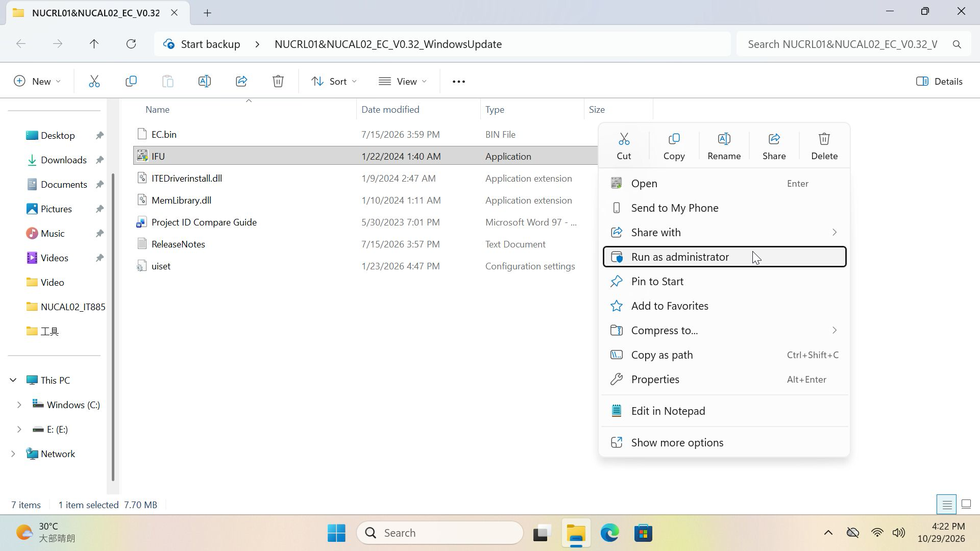Open Downloads in the sidebar
Screen dimensions: 980x551
(63, 160)
